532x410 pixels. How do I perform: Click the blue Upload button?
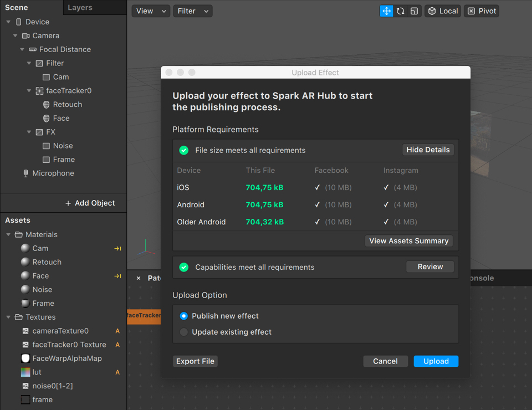(x=436, y=361)
